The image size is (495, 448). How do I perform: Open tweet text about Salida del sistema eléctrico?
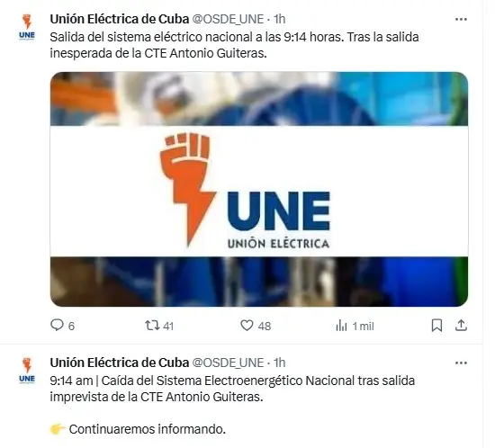point(234,45)
